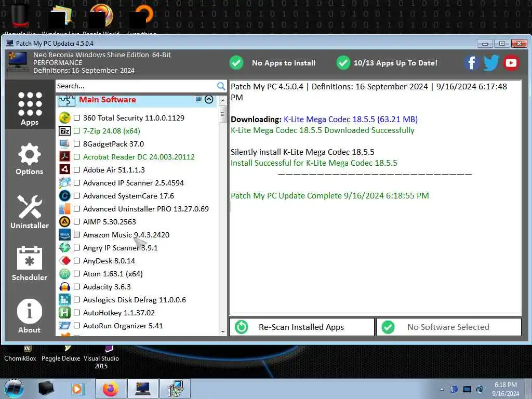Check the Amazon Music checkbox

coord(77,235)
